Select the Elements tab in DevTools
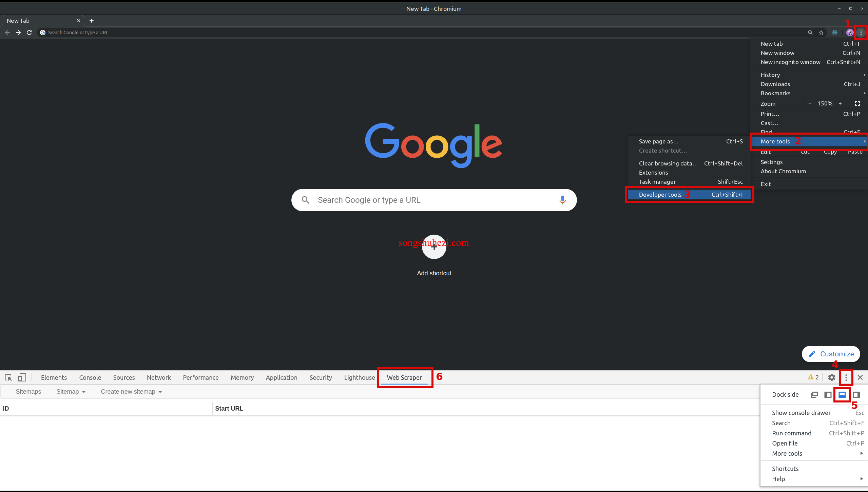 pos(54,377)
